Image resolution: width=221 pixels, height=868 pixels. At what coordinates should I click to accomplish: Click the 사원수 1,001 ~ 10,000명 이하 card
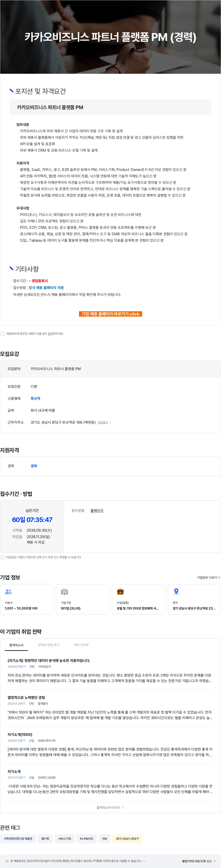(x=27, y=599)
